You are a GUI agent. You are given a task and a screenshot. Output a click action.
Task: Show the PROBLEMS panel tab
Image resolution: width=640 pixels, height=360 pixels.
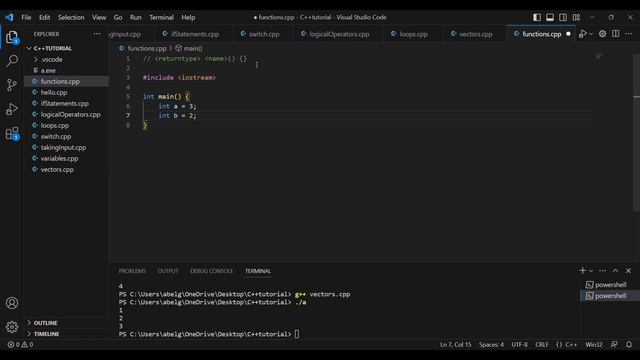132,271
